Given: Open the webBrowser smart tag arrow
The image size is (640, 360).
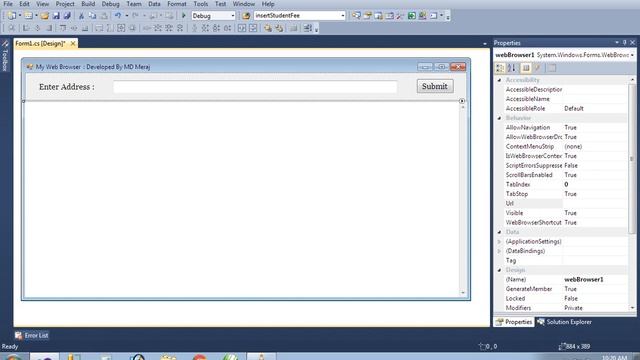Looking at the screenshot, I should tap(462, 101).
